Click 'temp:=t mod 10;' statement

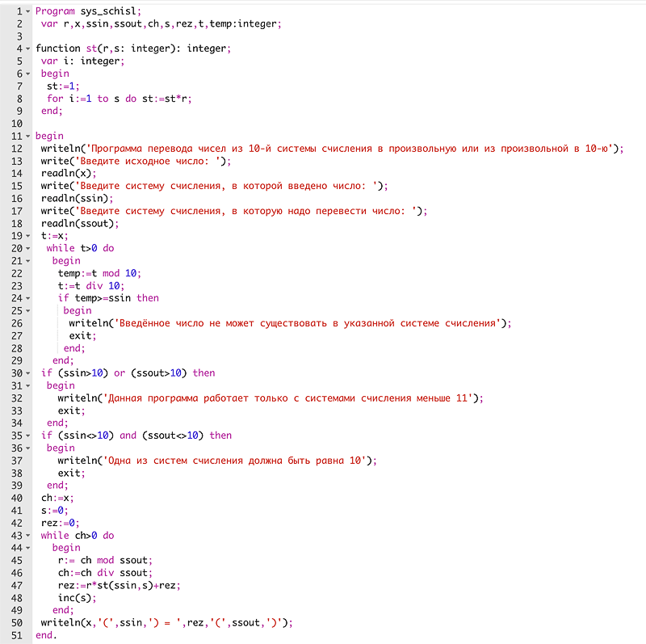[x=99, y=273]
